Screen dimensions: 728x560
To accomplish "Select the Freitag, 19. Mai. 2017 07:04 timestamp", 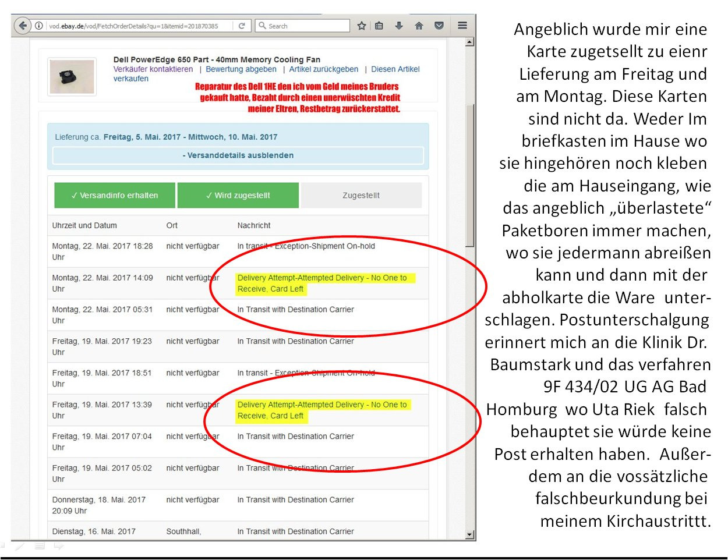I will pos(102,442).
